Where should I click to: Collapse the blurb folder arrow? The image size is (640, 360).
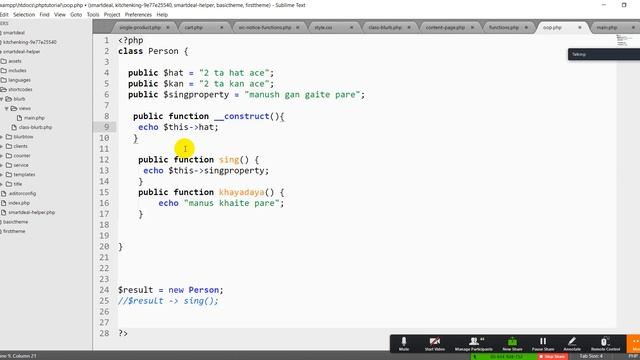click(2, 99)
